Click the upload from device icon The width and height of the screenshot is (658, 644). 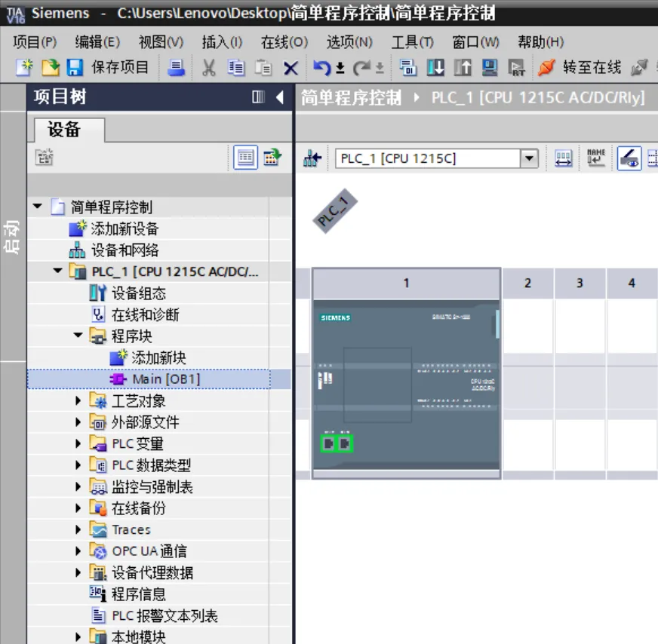tap(463, 68)
